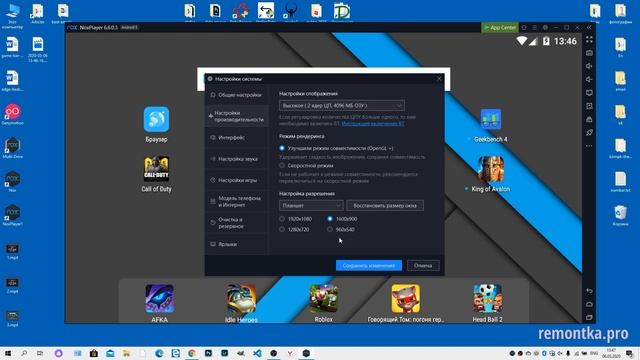Select Настройки игры tab
The width and height of the screenshot is (640, 360).
[x=237, y=180]
